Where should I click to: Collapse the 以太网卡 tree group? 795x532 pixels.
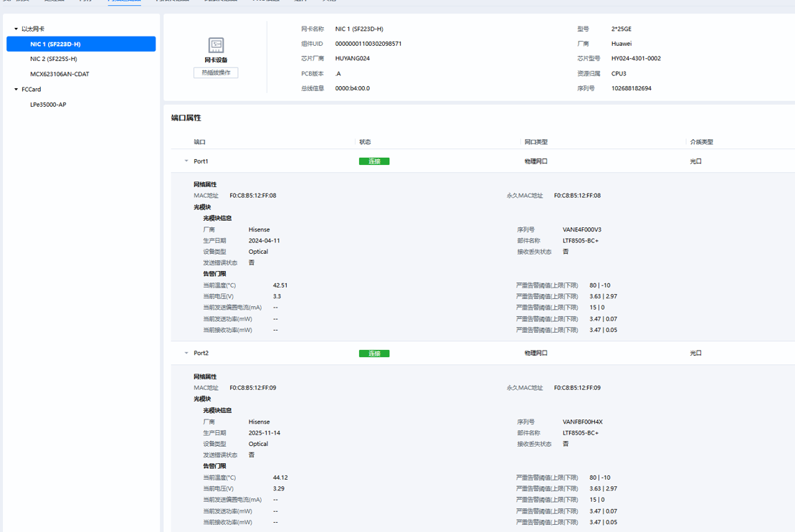point(16,29)
